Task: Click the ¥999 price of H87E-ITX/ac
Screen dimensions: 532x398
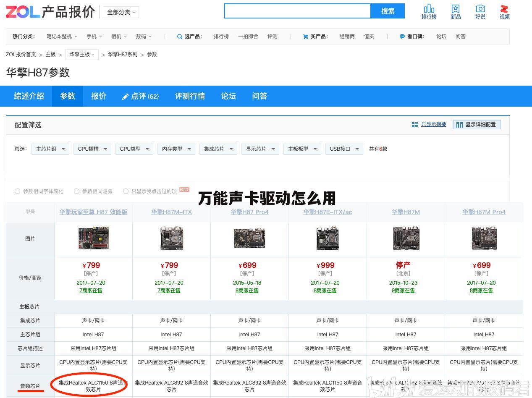Action: [326, 265]
